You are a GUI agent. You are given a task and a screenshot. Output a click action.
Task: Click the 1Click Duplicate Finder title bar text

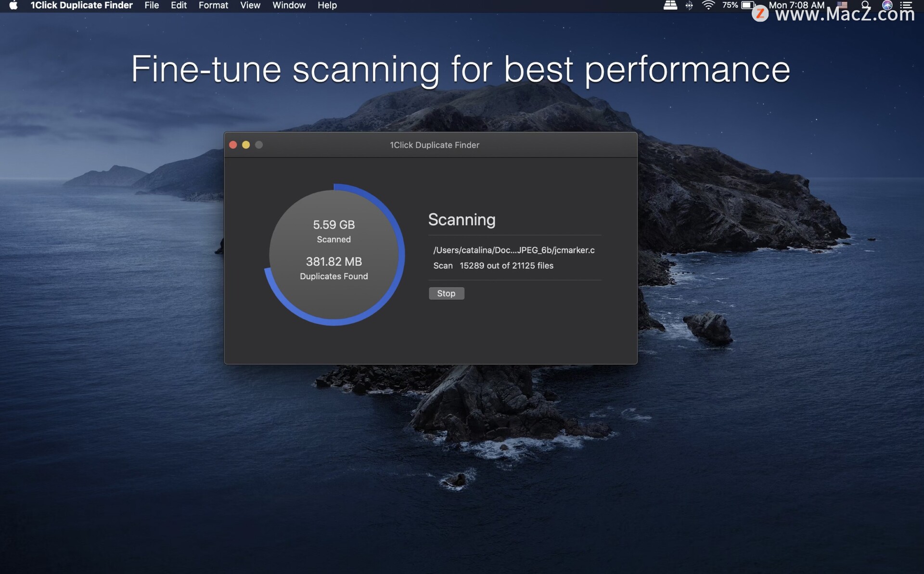pyautogui.click(x=434, y=145)
